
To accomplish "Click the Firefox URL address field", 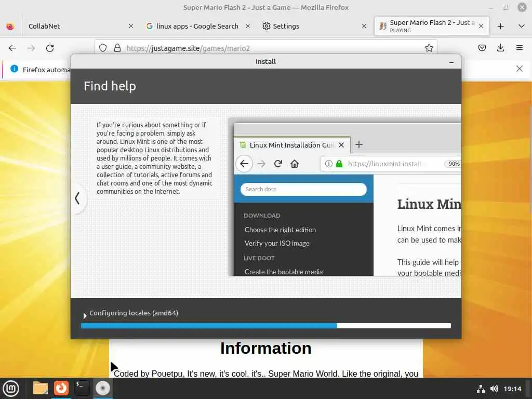I will 265,48.
